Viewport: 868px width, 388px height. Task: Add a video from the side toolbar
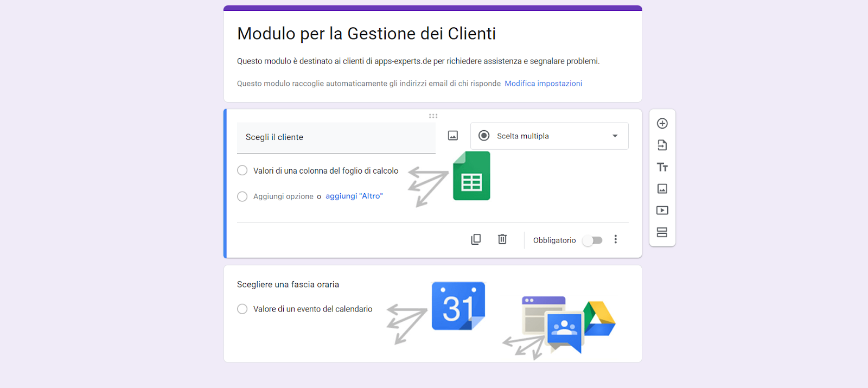pos(662,211)
